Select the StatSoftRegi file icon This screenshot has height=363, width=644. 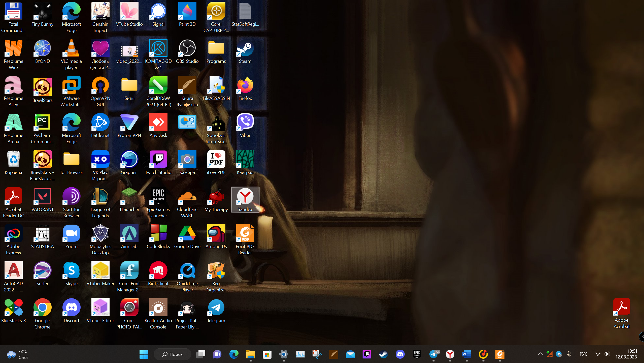pos(245,14)
